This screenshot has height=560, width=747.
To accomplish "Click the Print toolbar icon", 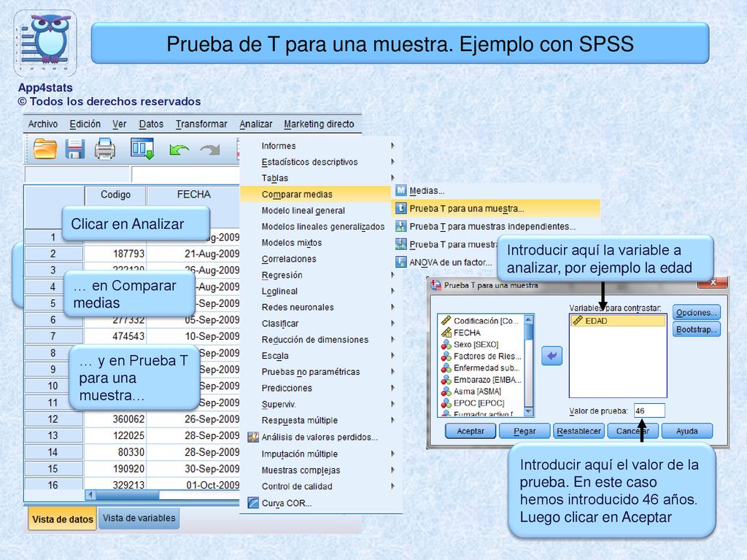I will (x=105, y=149).
